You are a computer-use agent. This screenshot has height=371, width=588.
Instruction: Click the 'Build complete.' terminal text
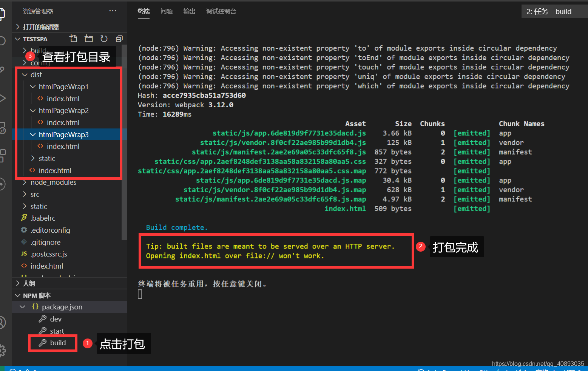pos(177,227)
